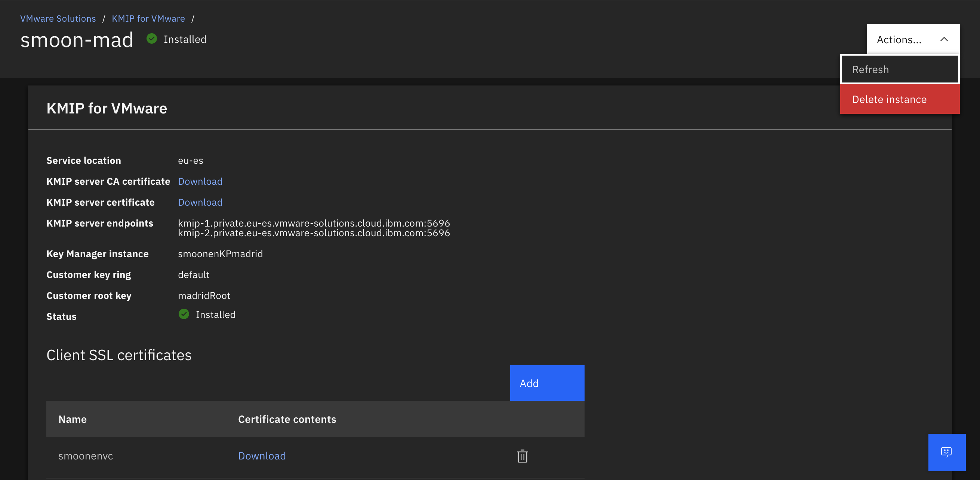The height and width of the screenshot is (480, 980).
Task: Download the KMIP server CA certificate
Action: click(x=200, y=181)
